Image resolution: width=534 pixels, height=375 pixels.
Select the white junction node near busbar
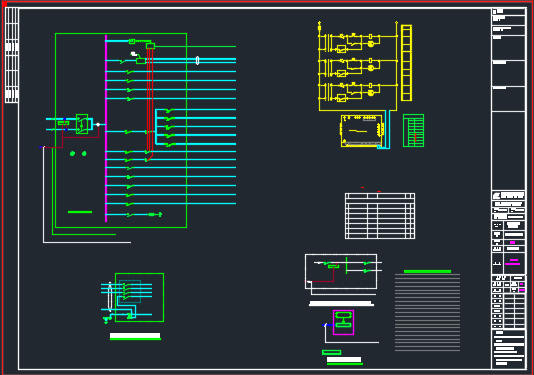click(x=98, y=125)
